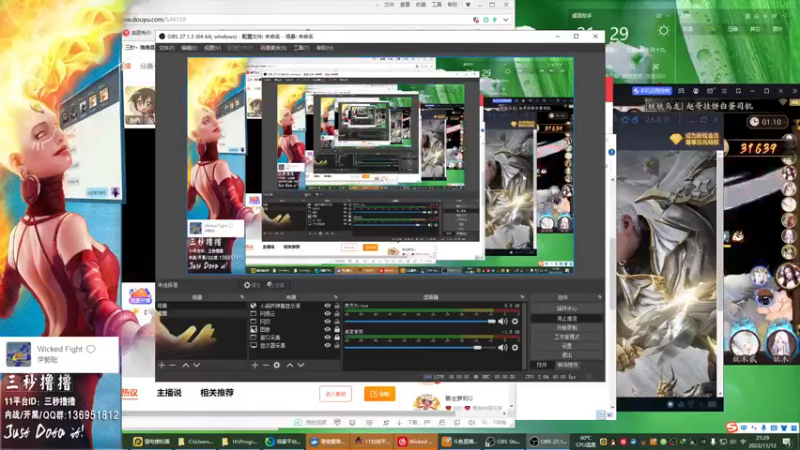Select the first scene in the scenes list

[x=201, y=306]
